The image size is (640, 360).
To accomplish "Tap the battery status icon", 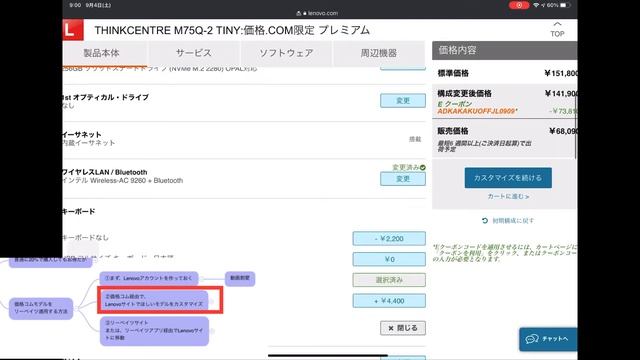I will click(x=564, y=5).
